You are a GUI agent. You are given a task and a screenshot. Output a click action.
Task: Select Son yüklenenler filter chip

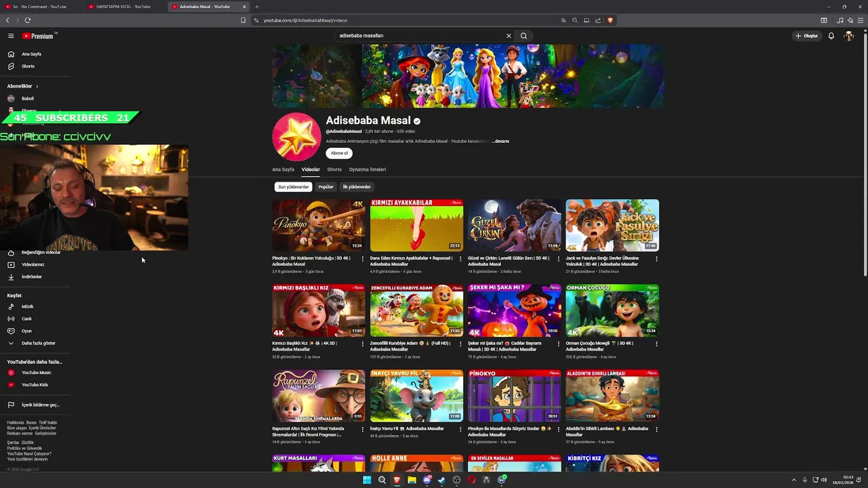[293, 187]
